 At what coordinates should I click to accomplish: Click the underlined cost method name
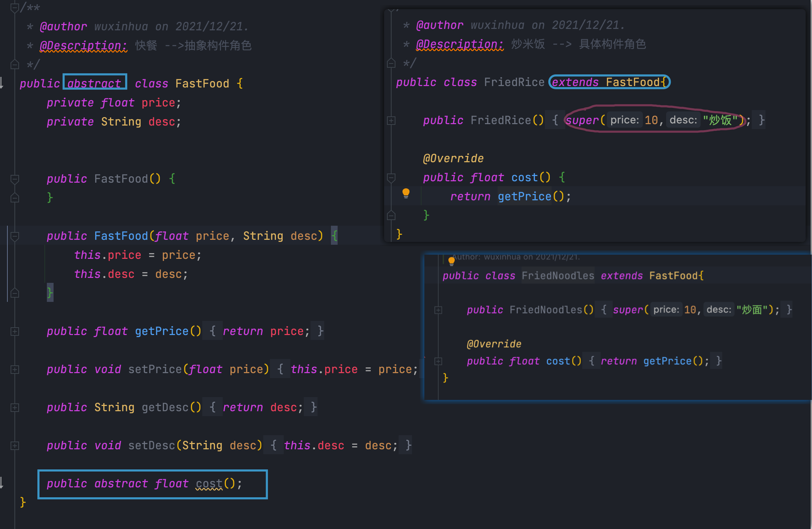pyautogui.click(x=209, y=484)
